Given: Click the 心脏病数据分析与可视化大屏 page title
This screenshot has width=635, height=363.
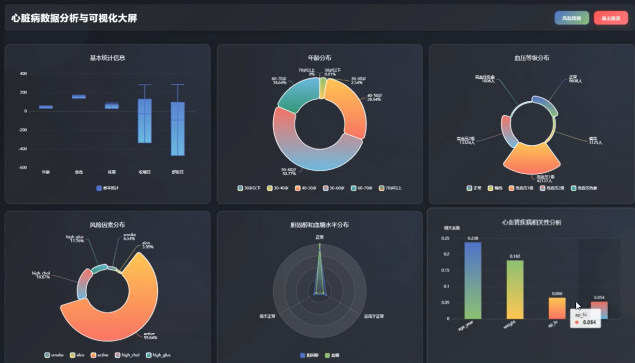Looking at the screenshot, I should pyautogui.click(x=74, y=18).
